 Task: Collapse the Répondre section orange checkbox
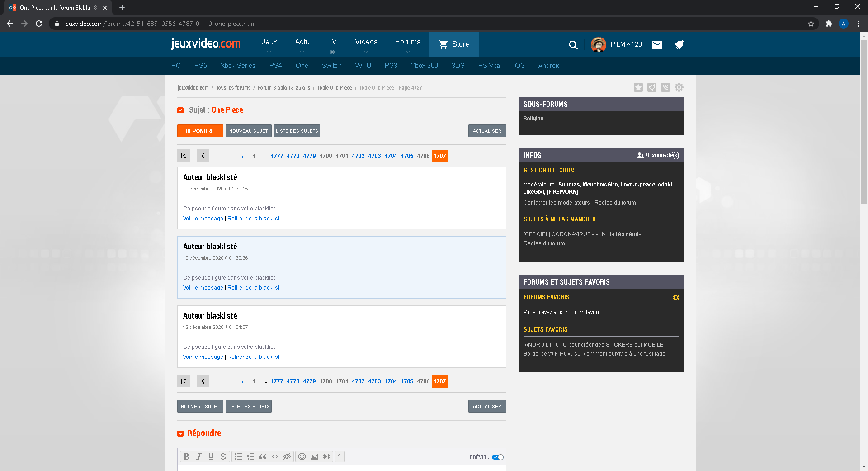(x=180, y=433)
